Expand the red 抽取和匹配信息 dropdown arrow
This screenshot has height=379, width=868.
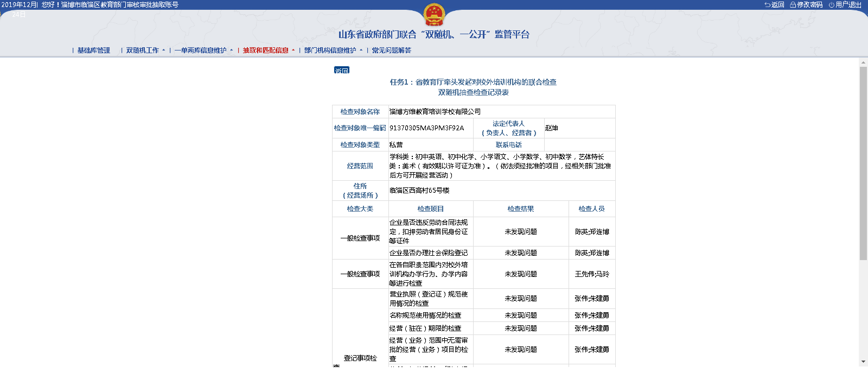pyautogui.click(x=293, y=50)
